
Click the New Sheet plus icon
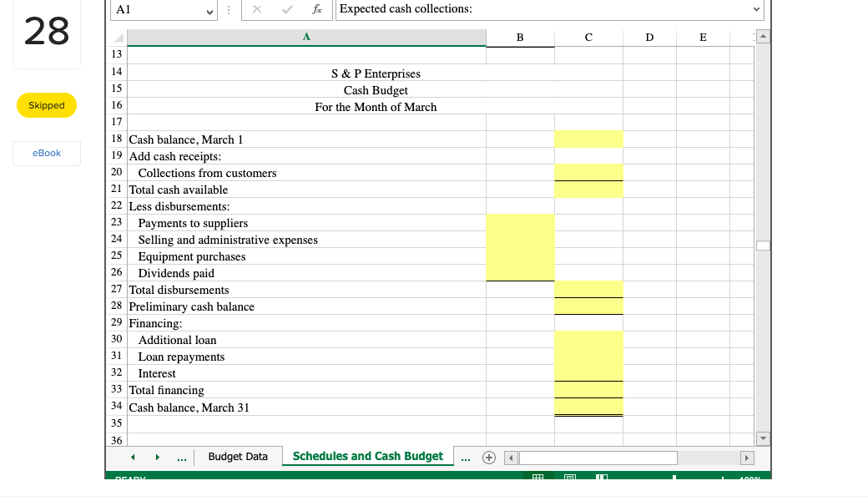click(489, 458)
